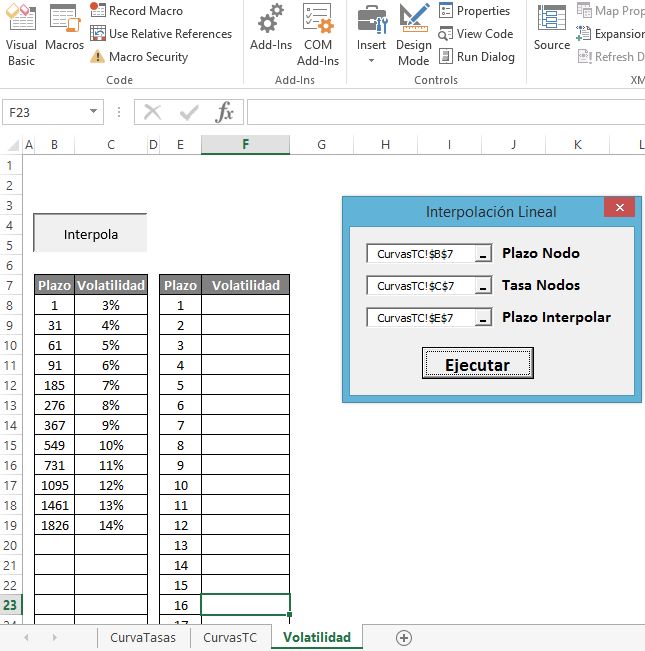Image resolution: width=645 pixels, height=651 pixels.
Task: Select cell with plazo 1826
Action: pos(54,525)
